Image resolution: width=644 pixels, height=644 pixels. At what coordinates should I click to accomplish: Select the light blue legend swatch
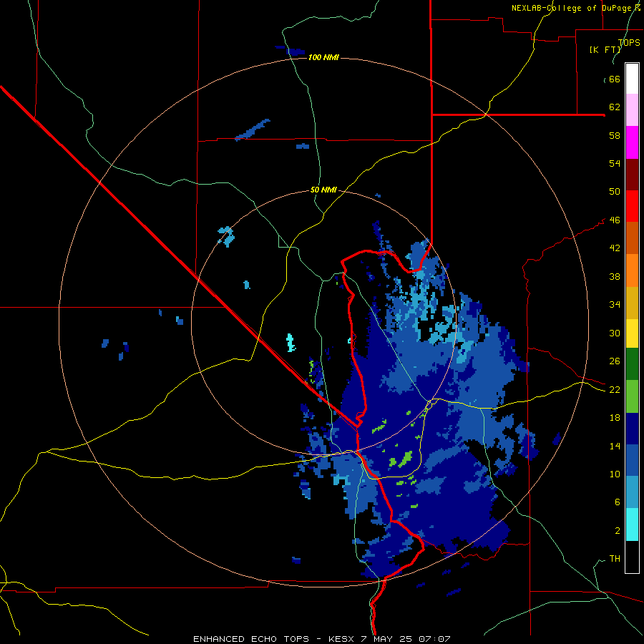[x=632, y=492]
